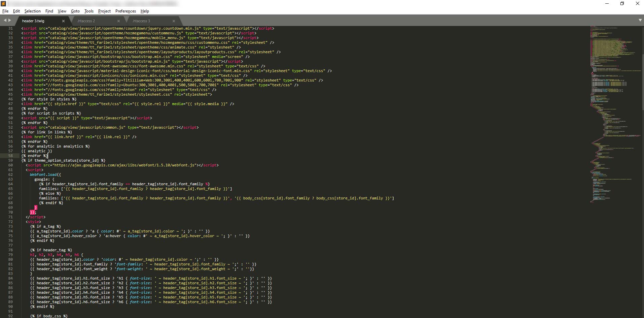Click the Ubuntu font family link line

tap(160, 85)
